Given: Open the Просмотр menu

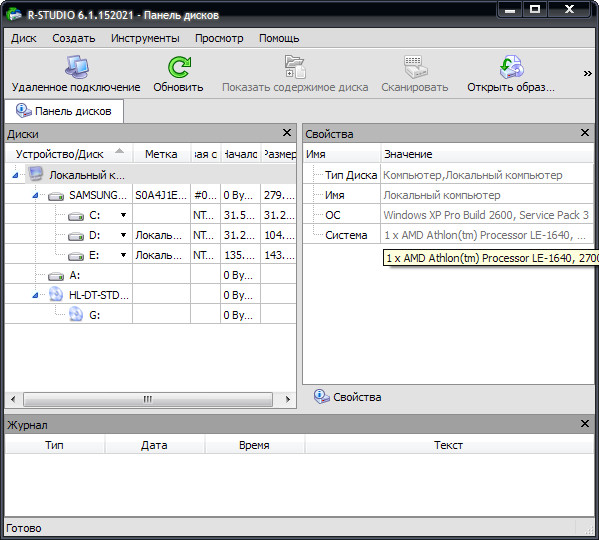Looking at the screenshot, I should click(x=219, y=38).
